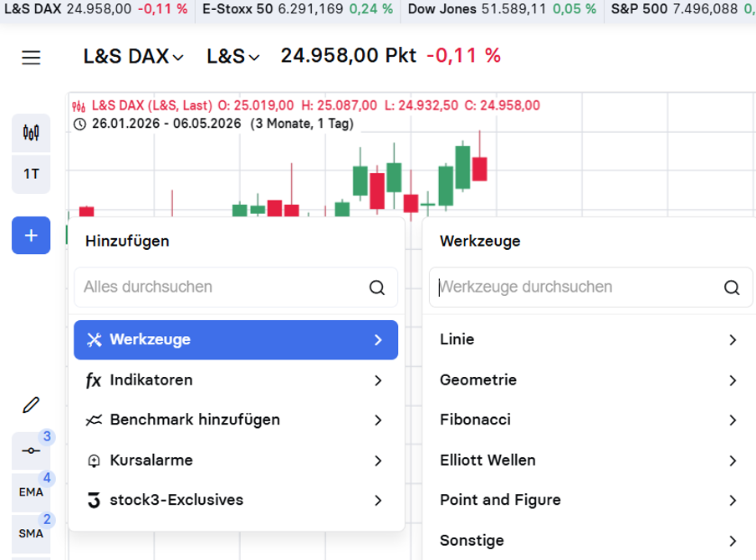Click the Dow Jones ticker entry
Image resolution: width=756 pixels, height=560 pixels.
pos(502,9)
